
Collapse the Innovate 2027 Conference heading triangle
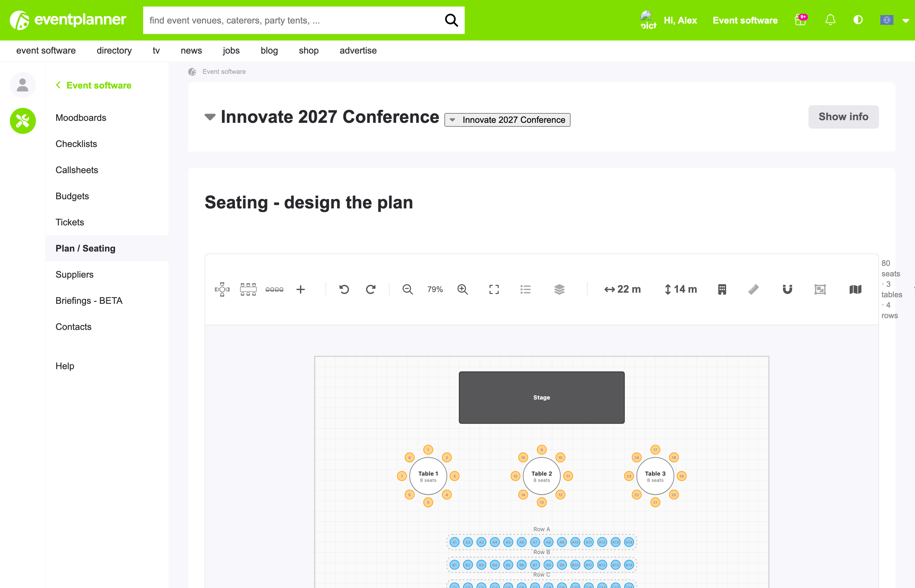tap(210, 117)
